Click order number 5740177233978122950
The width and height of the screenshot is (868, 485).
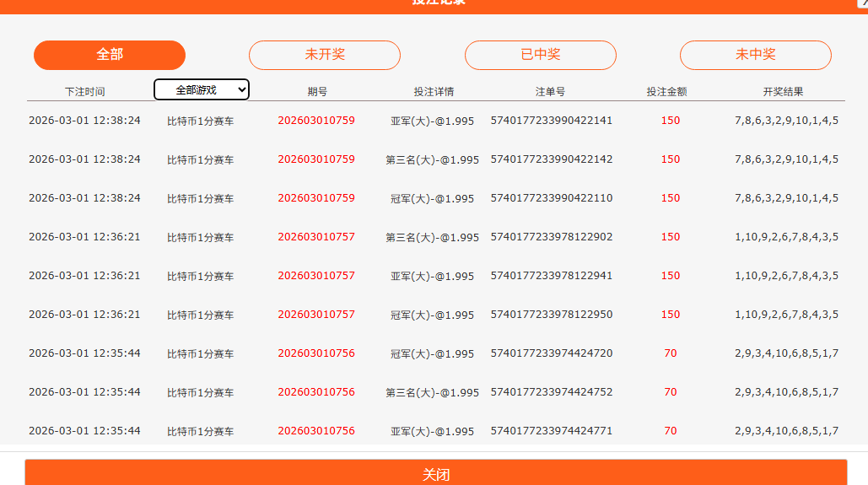(552, 315)
